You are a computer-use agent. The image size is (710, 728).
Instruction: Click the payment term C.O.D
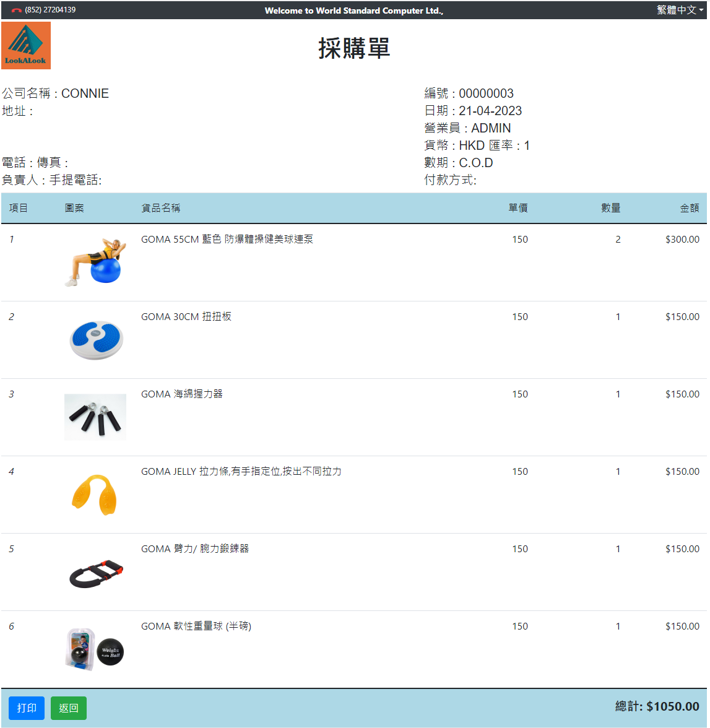(476, 162)
